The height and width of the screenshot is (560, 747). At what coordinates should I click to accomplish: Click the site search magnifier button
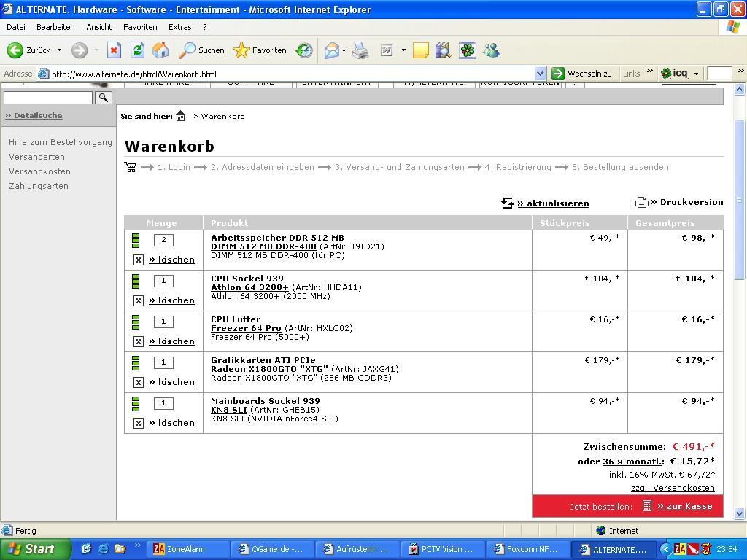(x=104, y=98)
